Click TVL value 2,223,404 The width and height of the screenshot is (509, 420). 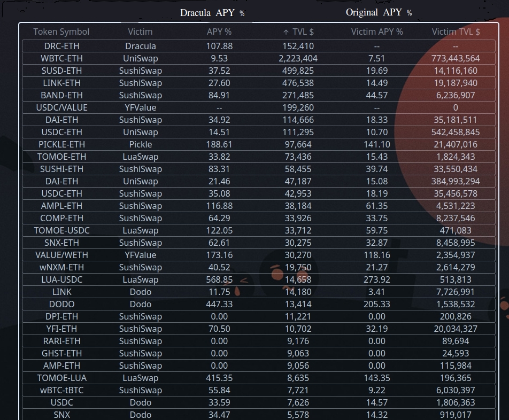(x=298, y=58)
